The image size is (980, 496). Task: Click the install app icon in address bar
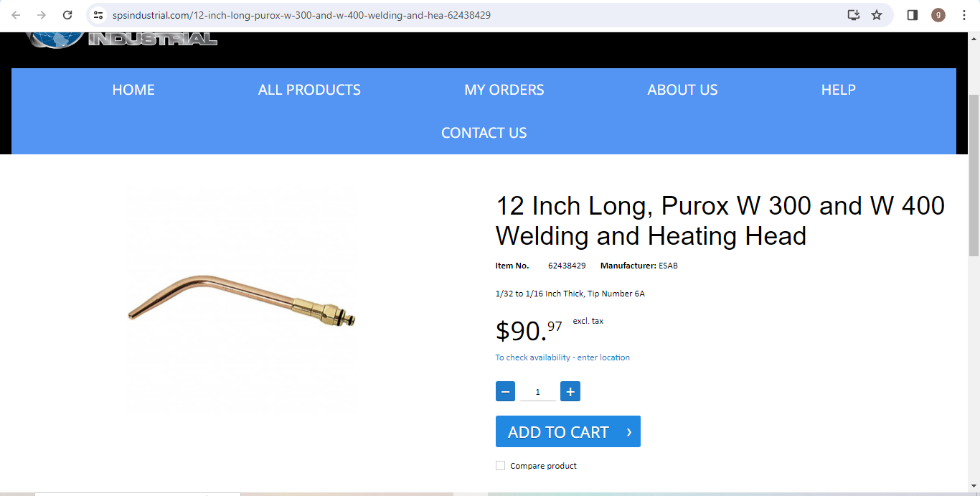pos(853,15)
